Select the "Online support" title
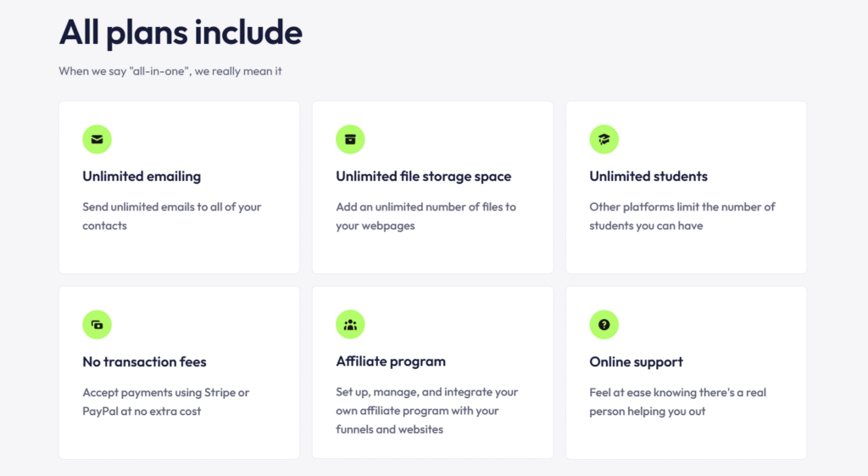 pyautogui.click(x=636, y=361)
